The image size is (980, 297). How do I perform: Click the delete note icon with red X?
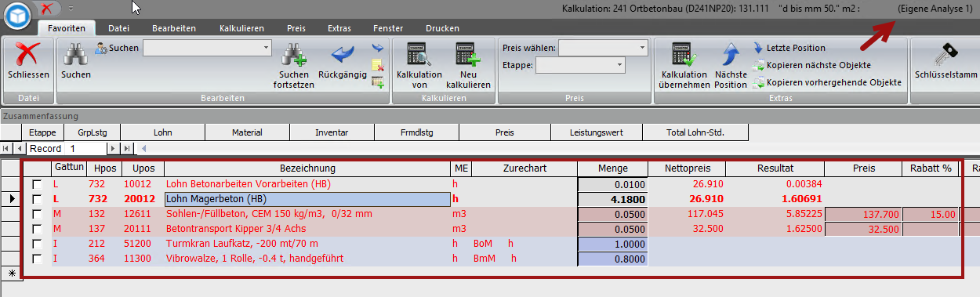tap(378, 65)
